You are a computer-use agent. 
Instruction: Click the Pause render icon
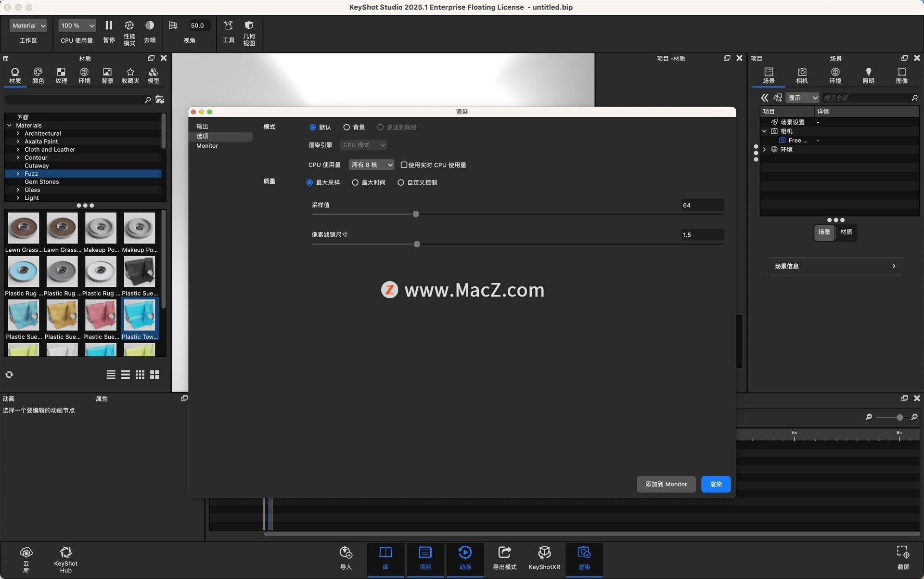[109, 26]
